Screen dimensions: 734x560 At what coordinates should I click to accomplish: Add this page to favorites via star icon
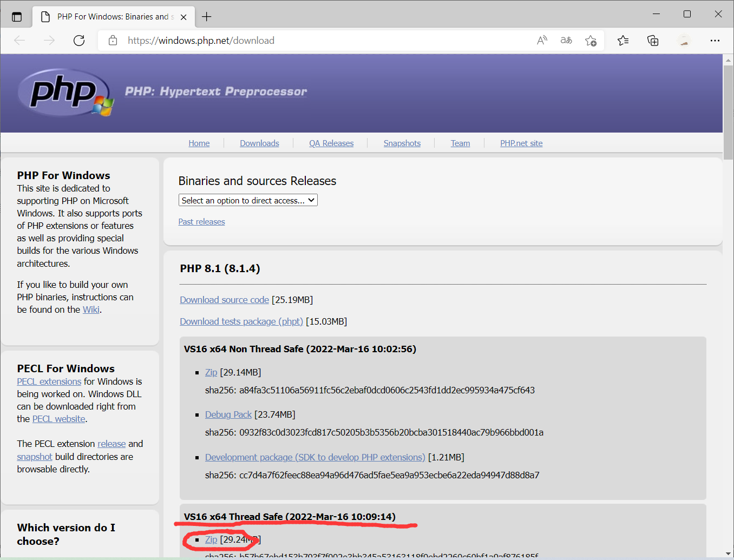point(591,40)
